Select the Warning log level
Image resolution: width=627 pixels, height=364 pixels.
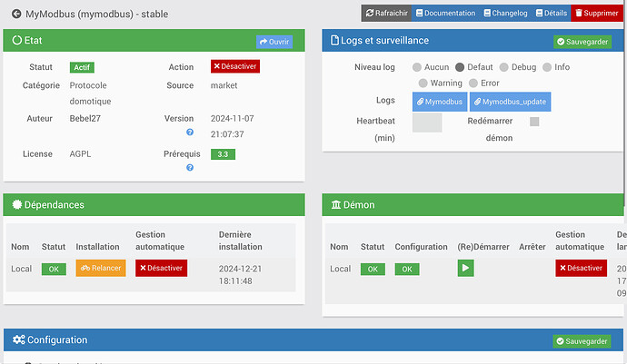[x=423, y=84]
